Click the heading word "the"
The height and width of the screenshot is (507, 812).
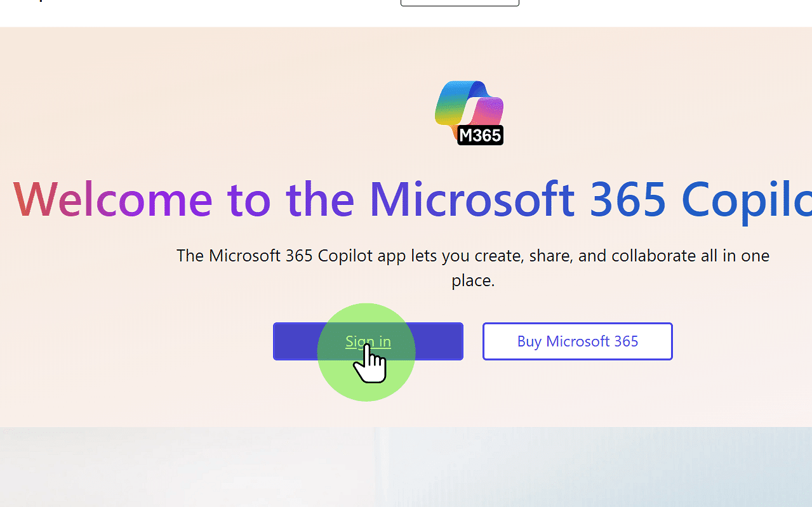coord(319,199)
